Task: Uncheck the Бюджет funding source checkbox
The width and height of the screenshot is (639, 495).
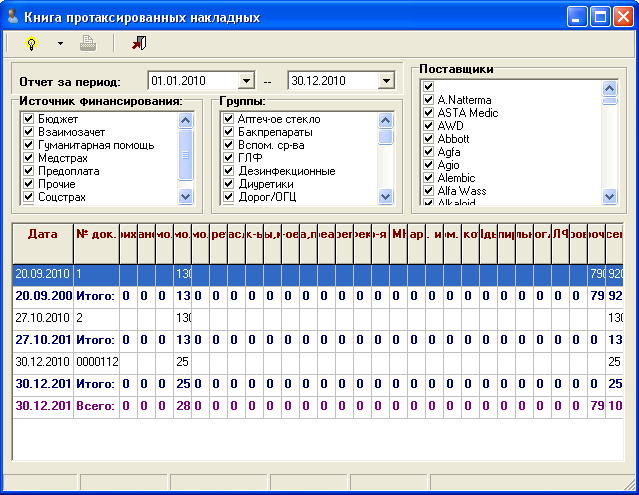Action: click(28, 119)
